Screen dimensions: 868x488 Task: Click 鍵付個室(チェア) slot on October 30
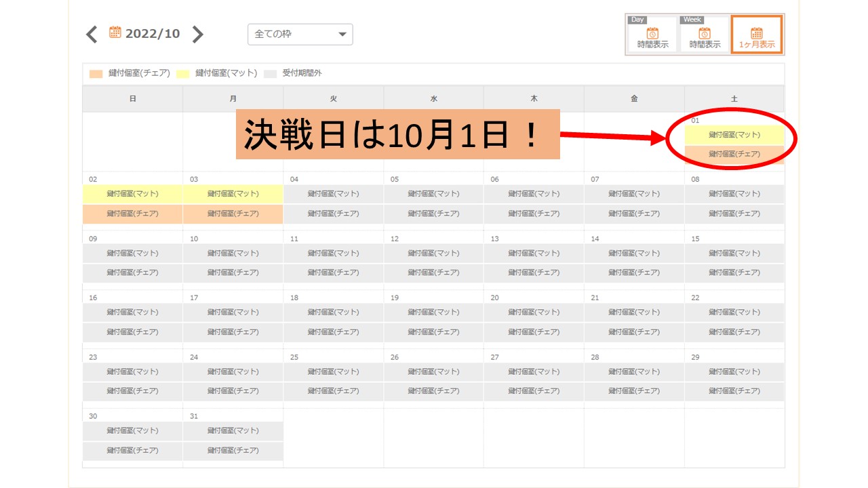[x=133, y=451]
